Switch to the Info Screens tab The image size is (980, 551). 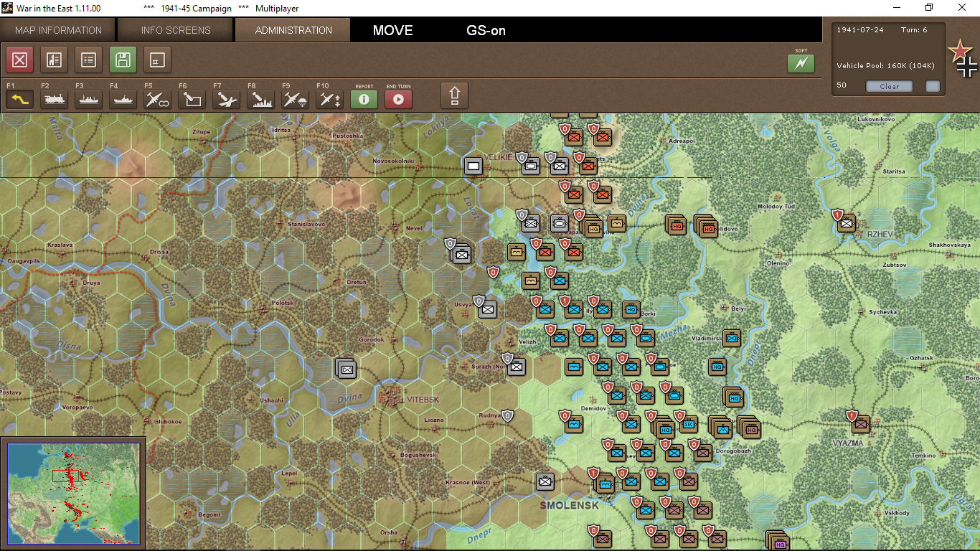(x=176, y=30)
